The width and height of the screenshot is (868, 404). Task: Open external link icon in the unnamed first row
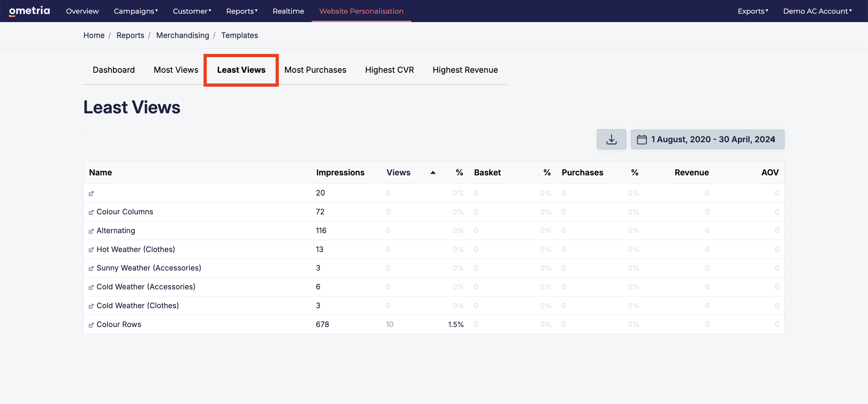(91, 194)
